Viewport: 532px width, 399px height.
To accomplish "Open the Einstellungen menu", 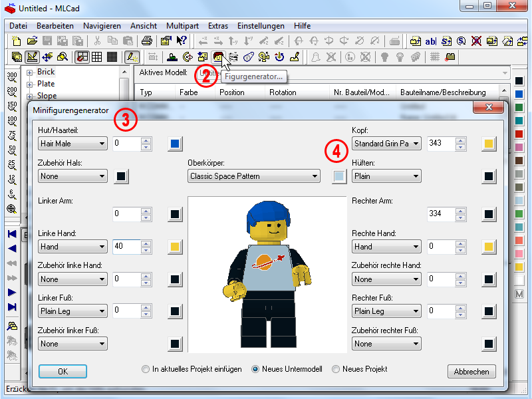I will coord(261,26).
